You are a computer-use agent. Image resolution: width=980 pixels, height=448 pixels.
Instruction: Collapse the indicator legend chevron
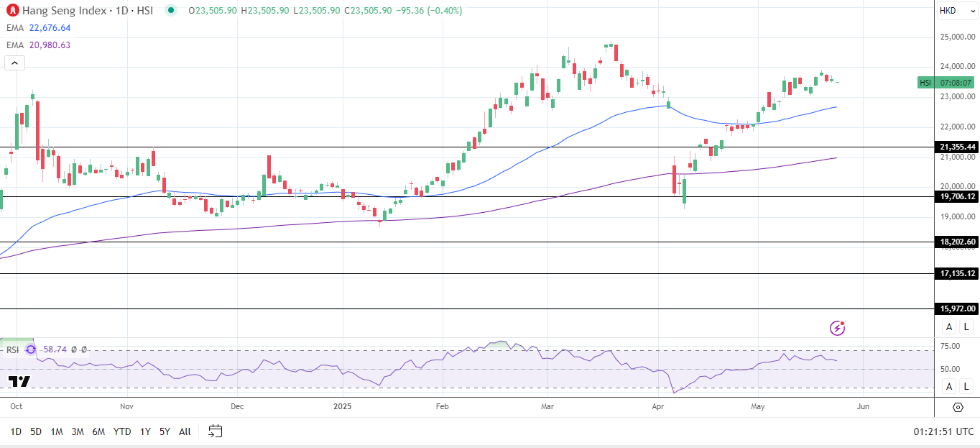(15, 63)
